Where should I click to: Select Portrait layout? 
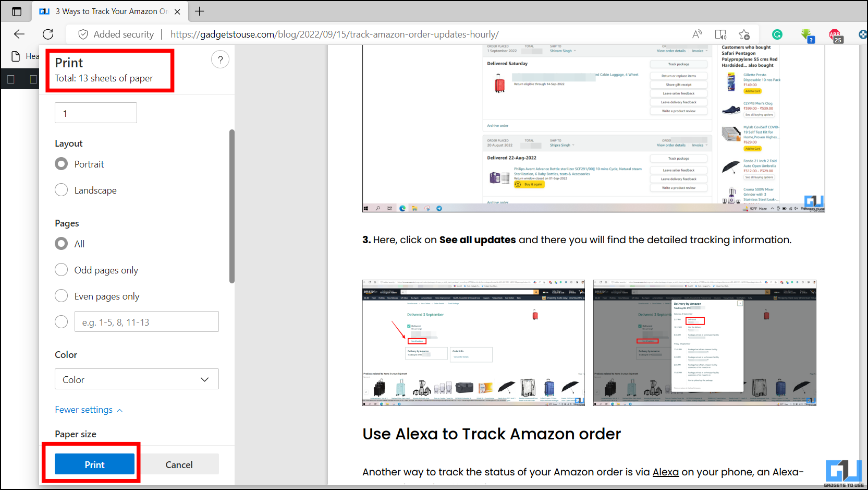point(62,164)
